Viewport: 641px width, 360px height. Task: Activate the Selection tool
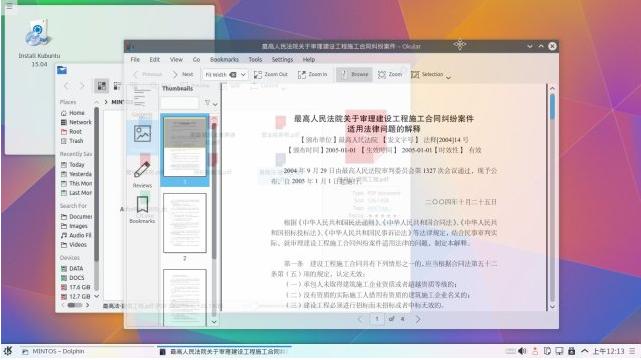(428, 74)
